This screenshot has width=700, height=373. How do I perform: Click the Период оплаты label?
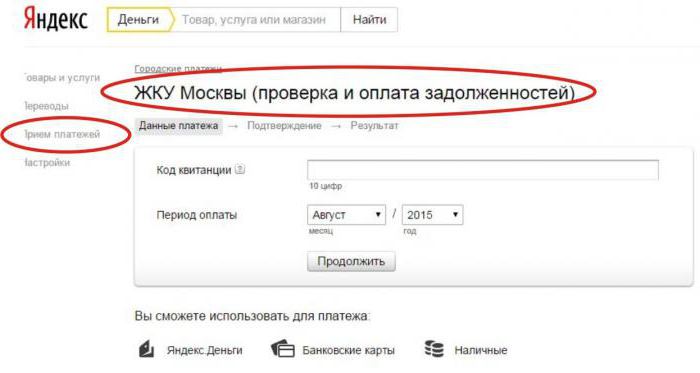click(196, 215)
